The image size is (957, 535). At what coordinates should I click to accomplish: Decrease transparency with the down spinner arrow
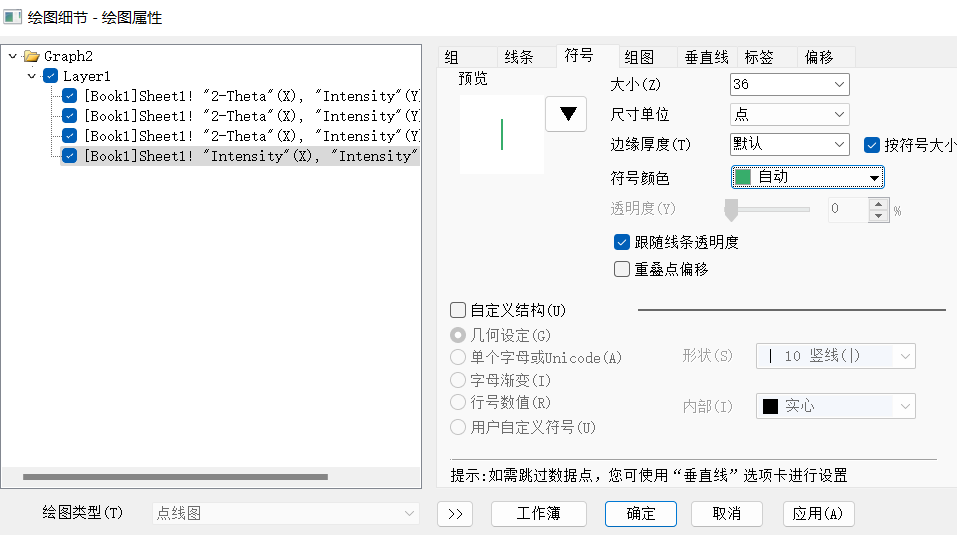pos(878,215)
